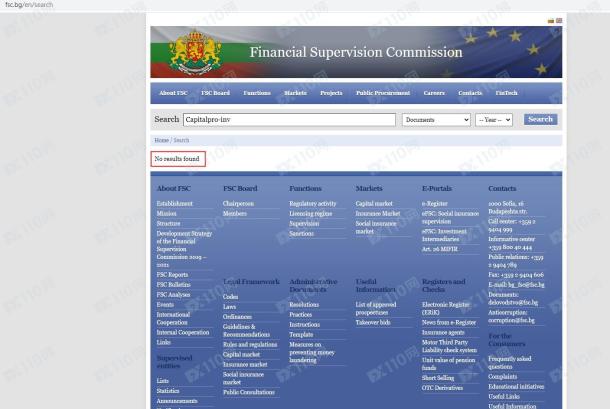The height and width of the screenshot is (409, 610).
Task: Open List of approved prospectuses link
Action: [376, 309]
